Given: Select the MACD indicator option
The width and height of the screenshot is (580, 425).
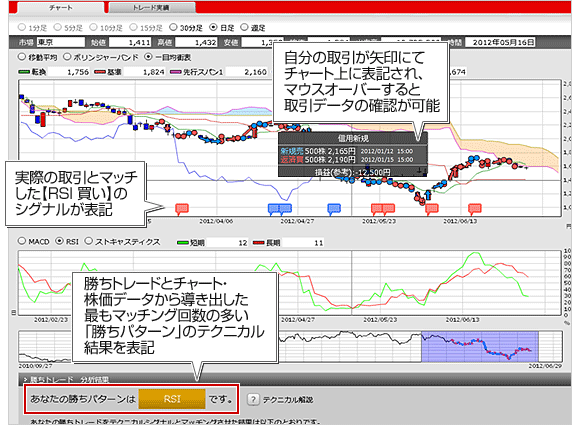Looking at the screenshot, I should point(22,241).
